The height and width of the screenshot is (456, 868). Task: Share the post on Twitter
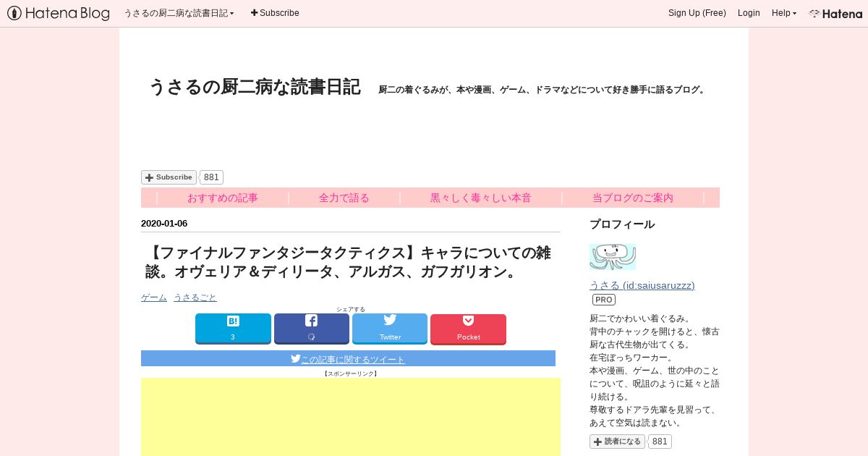(390, 329)
